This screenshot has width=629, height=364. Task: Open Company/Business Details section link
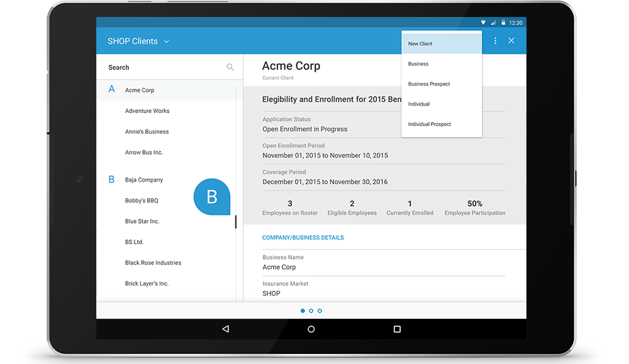click(303, 238)
